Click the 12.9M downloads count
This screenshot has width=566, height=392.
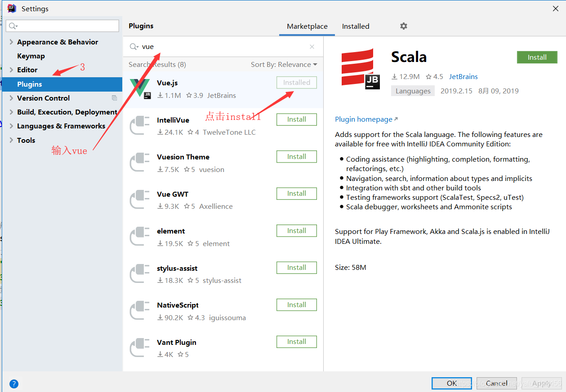coord(406,77)
